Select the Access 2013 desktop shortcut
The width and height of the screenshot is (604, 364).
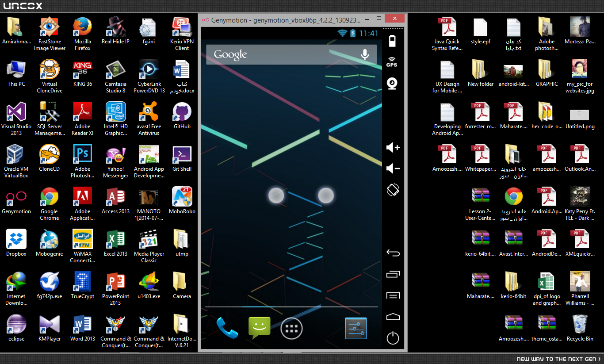pyautogui.click(x=116, y=201)
